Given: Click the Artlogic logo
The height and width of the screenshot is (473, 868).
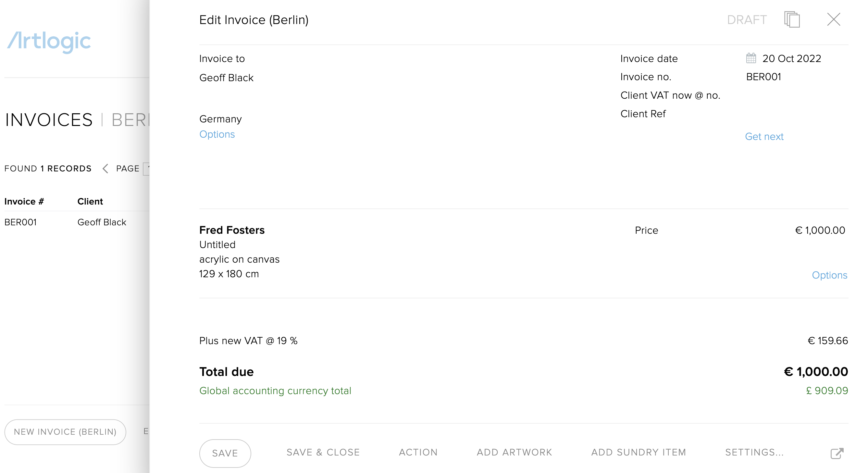Looking at the screenshot, I should [x=49, y=42].
